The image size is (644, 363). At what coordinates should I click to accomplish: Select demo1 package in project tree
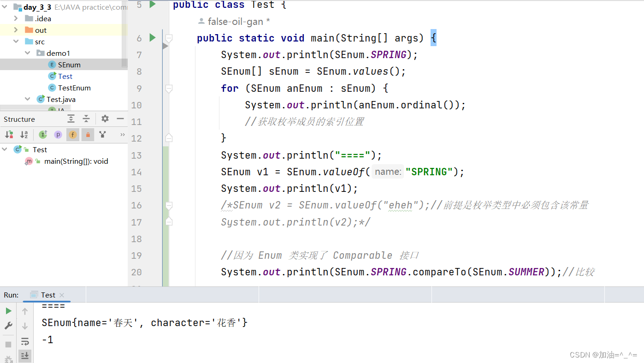click(58, 53)
